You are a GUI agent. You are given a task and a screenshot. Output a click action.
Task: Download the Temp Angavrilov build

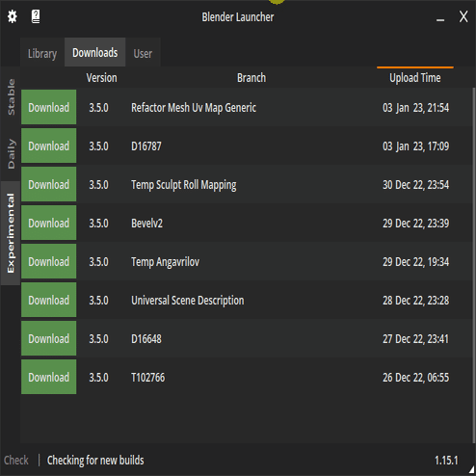[x=49, y=261]
